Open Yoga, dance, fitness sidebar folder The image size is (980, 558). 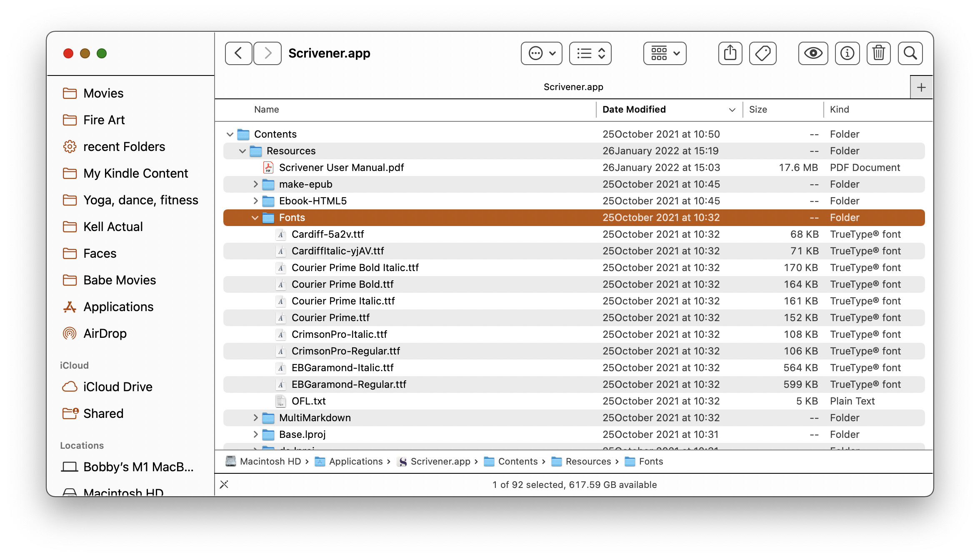coord(131,200)
